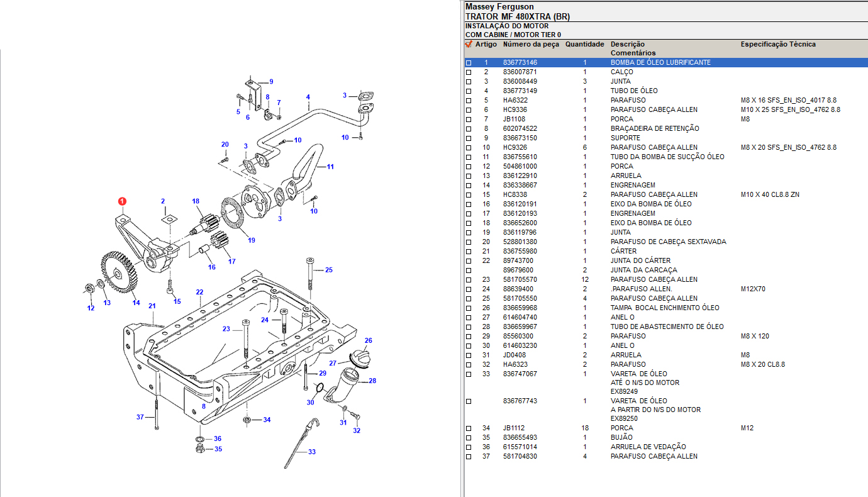868x497 pixels.
Task: Tick the checkbox for item 21 CÁRTER
Action: click(x=469, y=252)
